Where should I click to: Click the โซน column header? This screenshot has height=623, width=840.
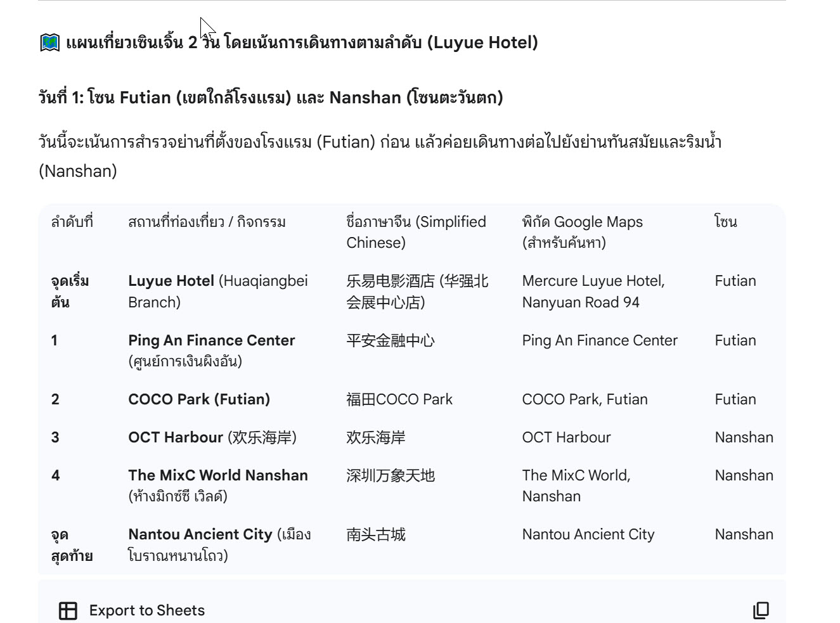[x=725, y=222]
